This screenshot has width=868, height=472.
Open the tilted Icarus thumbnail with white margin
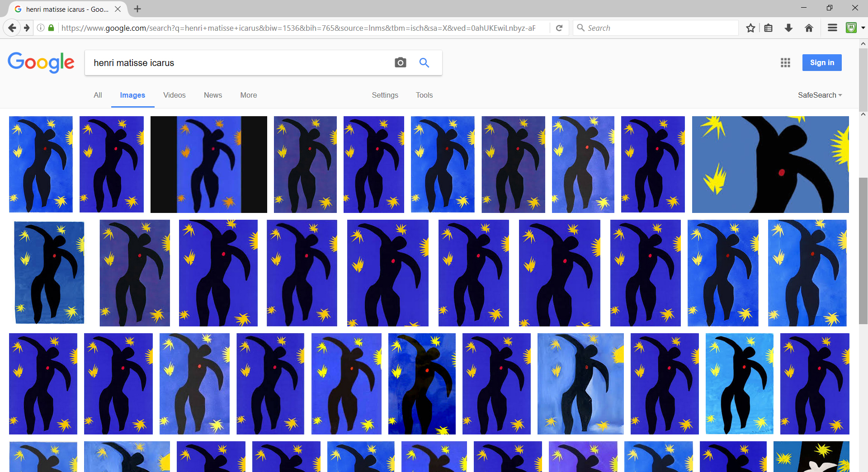pyautogui.click(x=49, y=273)
